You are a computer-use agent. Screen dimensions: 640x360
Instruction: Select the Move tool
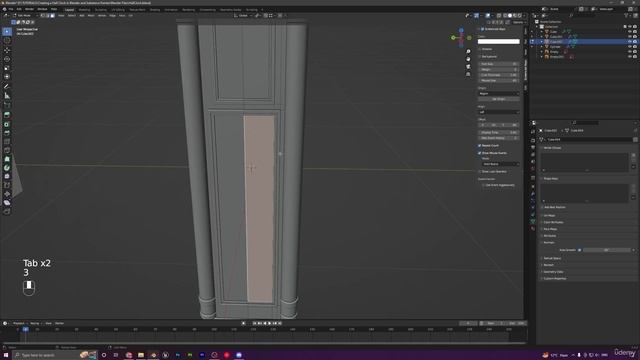(7, 50)
